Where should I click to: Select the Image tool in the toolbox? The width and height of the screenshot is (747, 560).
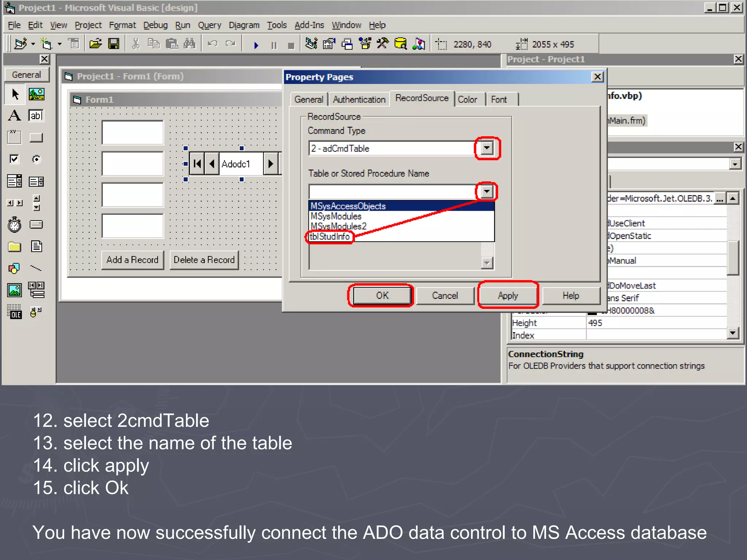click(x=15, y=290)
